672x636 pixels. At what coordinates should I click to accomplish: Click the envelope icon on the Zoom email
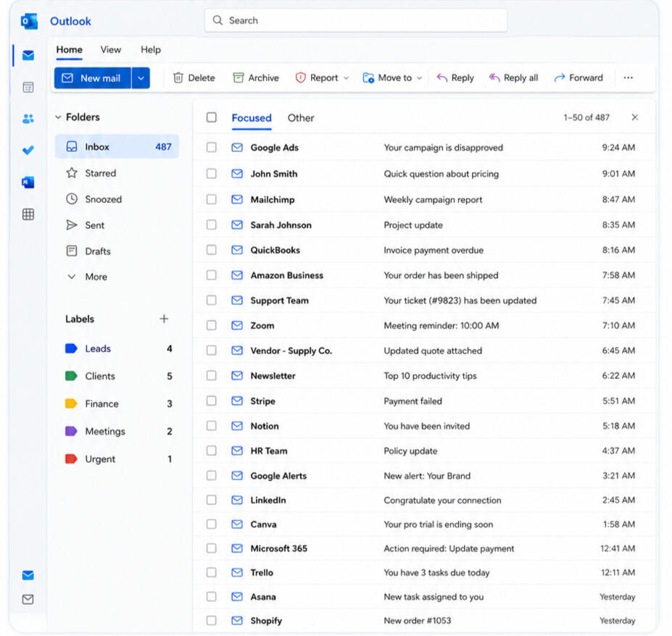(x=237, y=325)
